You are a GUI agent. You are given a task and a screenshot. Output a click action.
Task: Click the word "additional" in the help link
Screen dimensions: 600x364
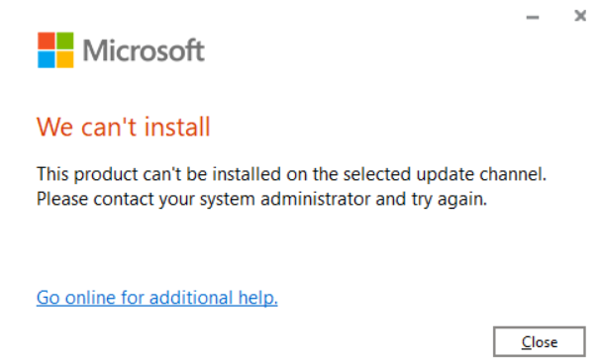pyautogui.click(x=191, y=298)
